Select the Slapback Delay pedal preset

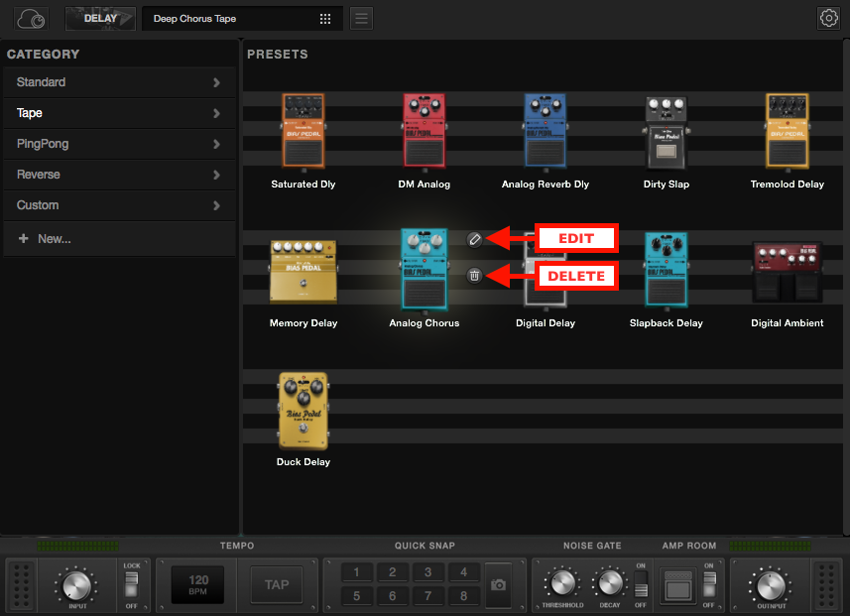pos(667,270)
